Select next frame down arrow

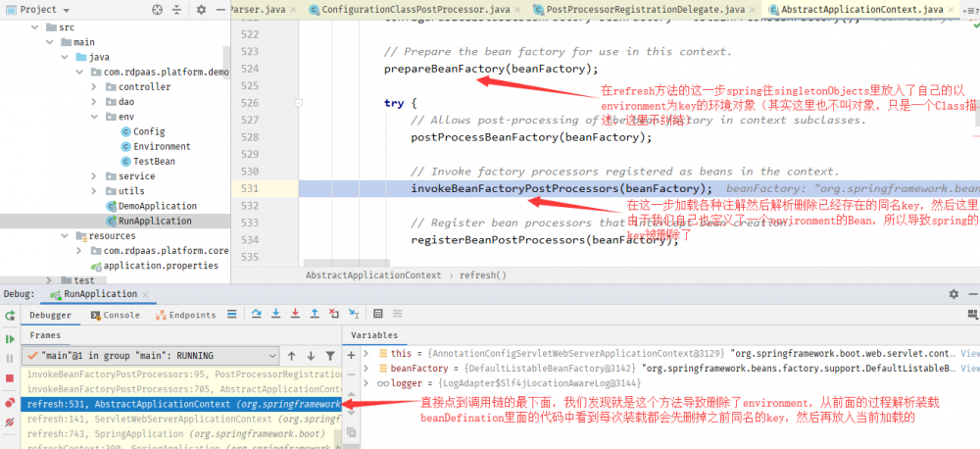point(311,356)
